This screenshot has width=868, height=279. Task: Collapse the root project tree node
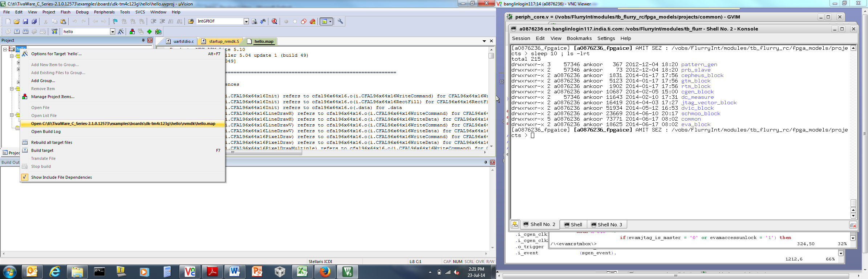[x=5, y=49]
